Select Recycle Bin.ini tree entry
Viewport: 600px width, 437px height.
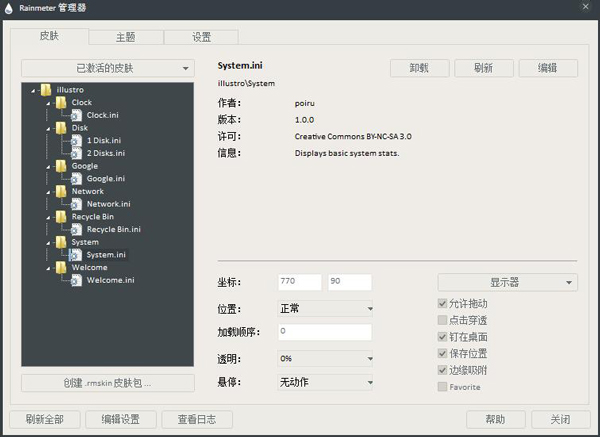pyautogui.click(x=114, y=229)
